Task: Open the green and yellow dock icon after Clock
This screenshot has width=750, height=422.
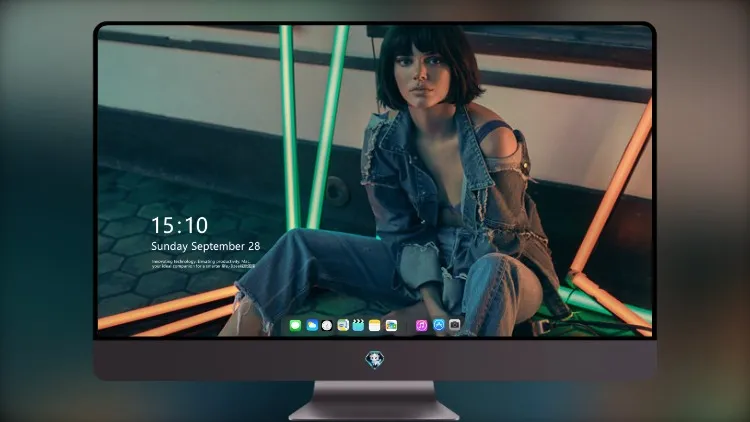Action: pyautogui.click(x=343, y=325)
